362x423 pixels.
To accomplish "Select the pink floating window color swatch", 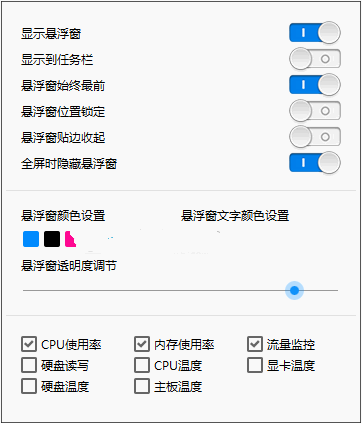I will click(70, 239).
